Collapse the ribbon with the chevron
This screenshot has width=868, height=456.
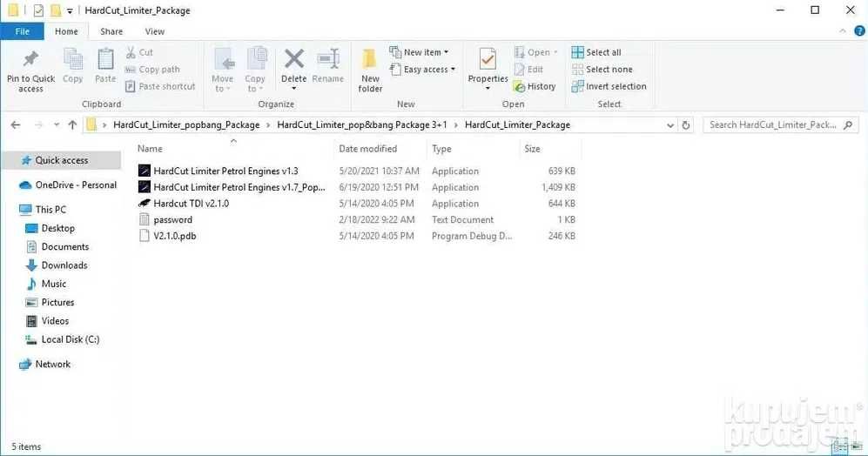pyautogui.click(x=843, y=31)
